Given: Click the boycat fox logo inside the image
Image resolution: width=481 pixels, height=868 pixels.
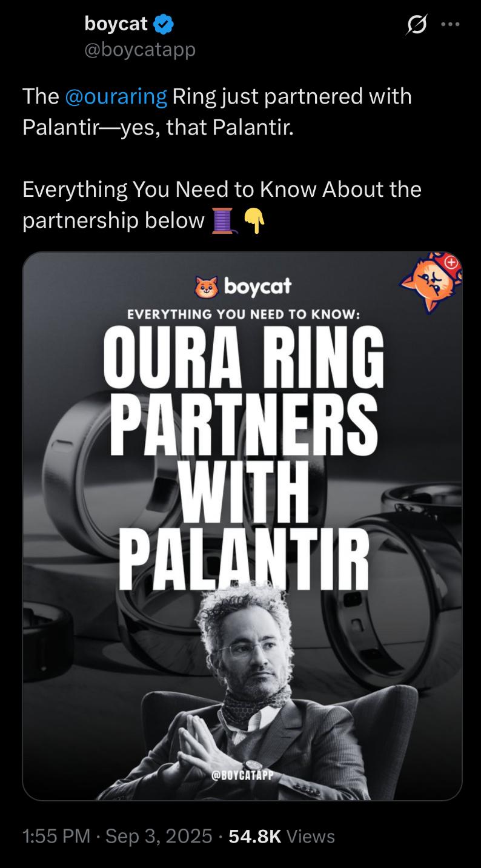Looking at the screenshot, I should pyautogui.click(x=206, y=287).
